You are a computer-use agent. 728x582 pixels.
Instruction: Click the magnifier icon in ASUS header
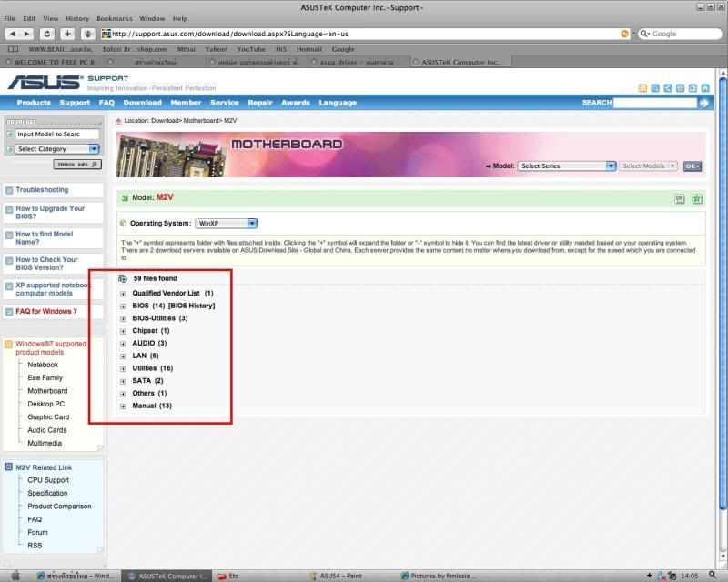click(x=655, y=88)
